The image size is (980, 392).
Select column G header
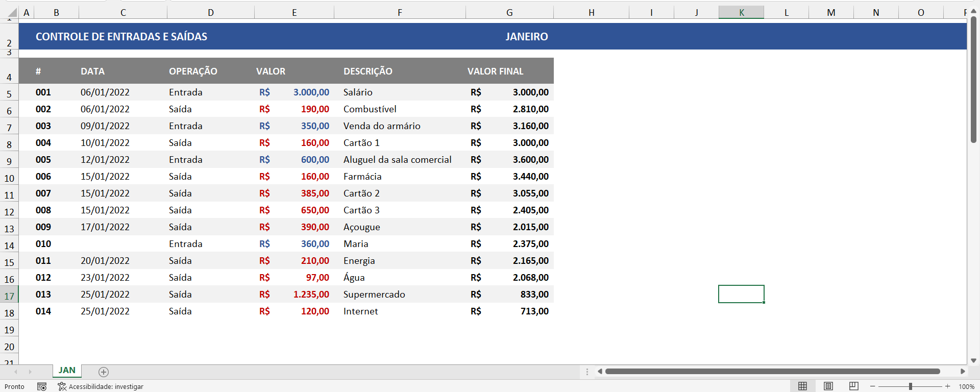[x=509, y=12]
